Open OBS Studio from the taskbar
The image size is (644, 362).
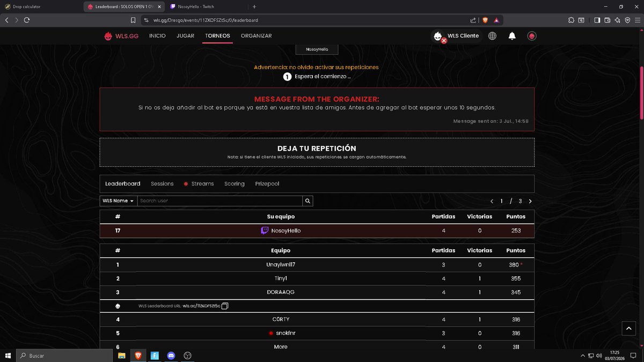[187, 356]
